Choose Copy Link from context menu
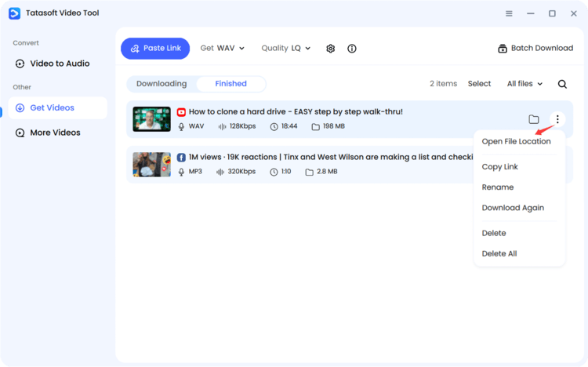 [x=500, y=166]
